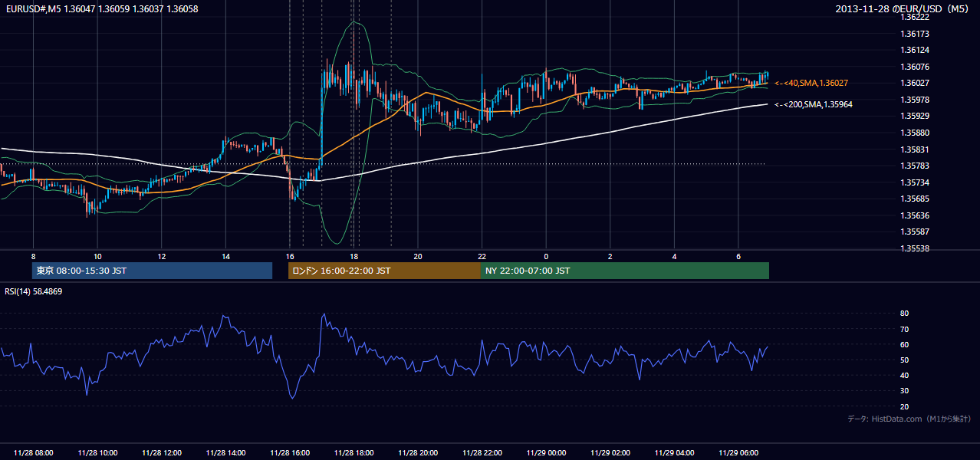Image resolution: width=980 pixels, height=460 pixels.
Task: Select price level 1.35636 on the axis
Action: (x=915, y=215)
